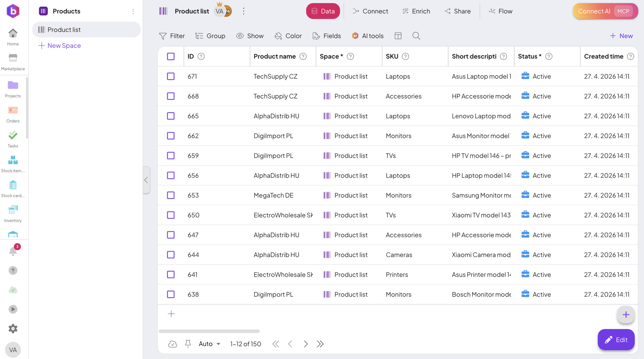
Task: Open settings gear in sidebar
Action: click(x=13, y=329)
